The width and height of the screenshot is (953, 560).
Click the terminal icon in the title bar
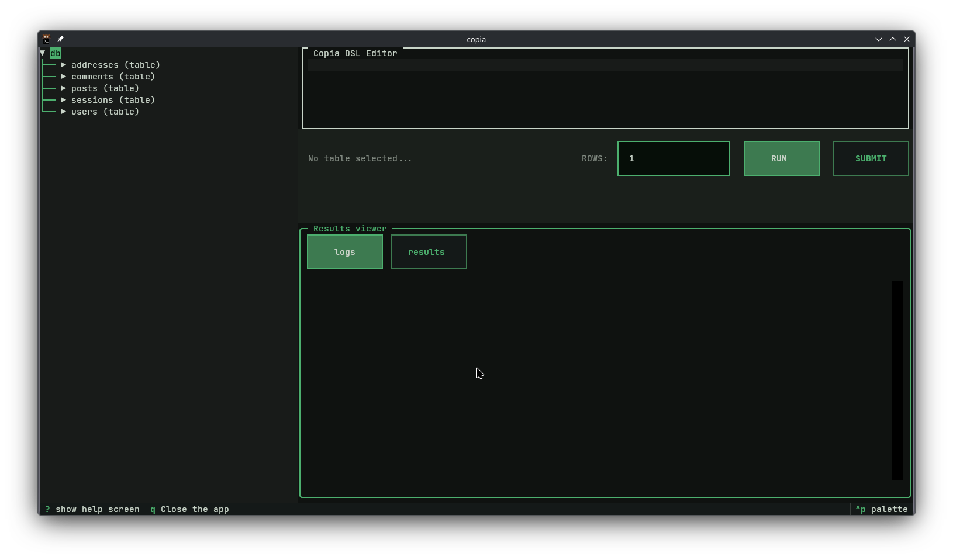click(46, 39)
